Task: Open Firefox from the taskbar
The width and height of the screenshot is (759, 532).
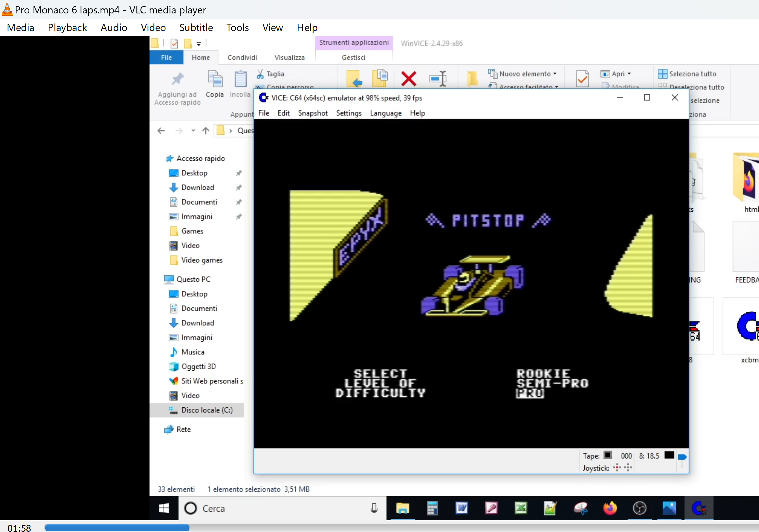Action: coord(610,508)
